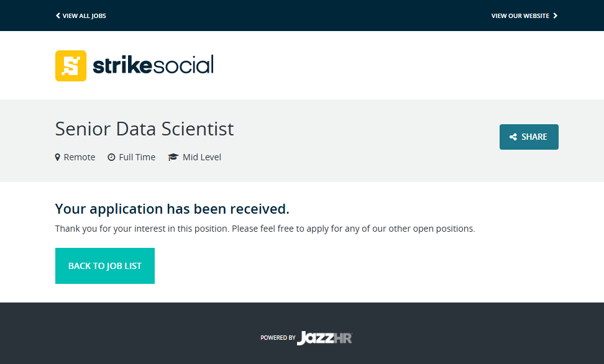Open the View All Jobs link

[x=84, y=16]
